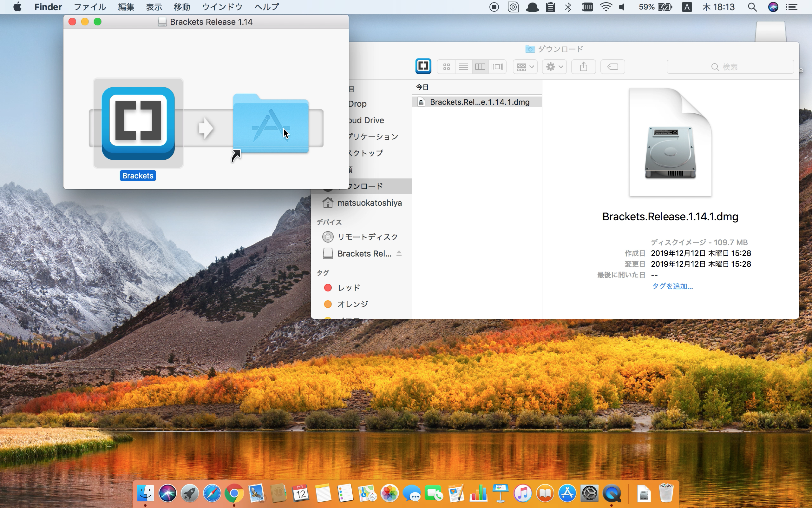812x508 pixels.
Task: Open Photos from the Dock
Action: tap(390, 493)
